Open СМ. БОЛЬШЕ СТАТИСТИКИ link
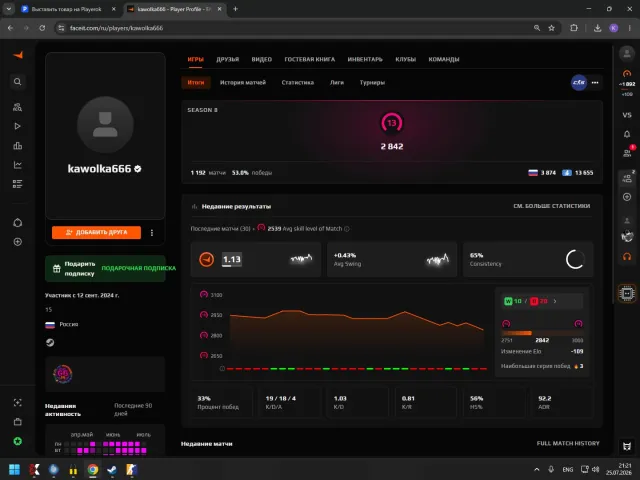The height and width of the screenshot is (480, 640). point(551,206)
